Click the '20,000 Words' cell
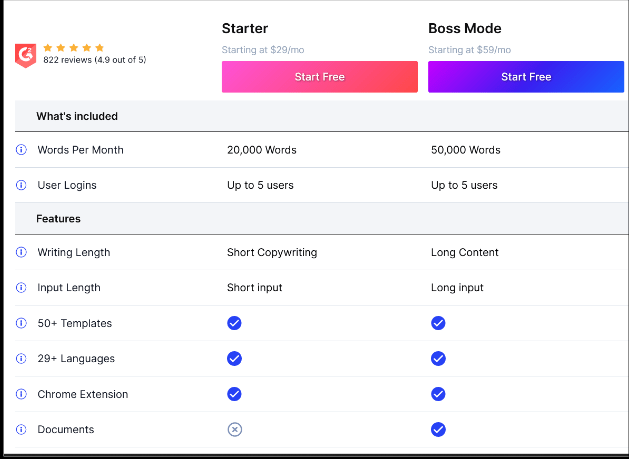The height and width of the screenshot is (459, 629). pyautogui.click(x=262, y=150)
